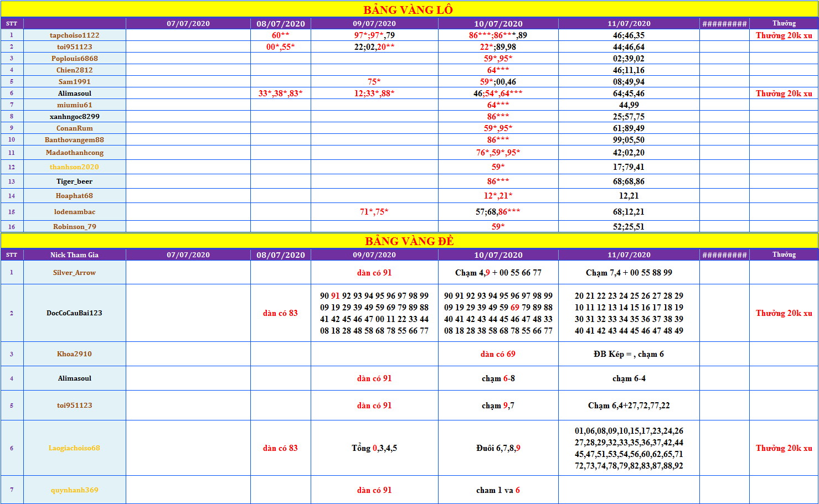Click the cell containing '00*,55*'
Viewport: 819px width, 504px height.
[281, 47]
